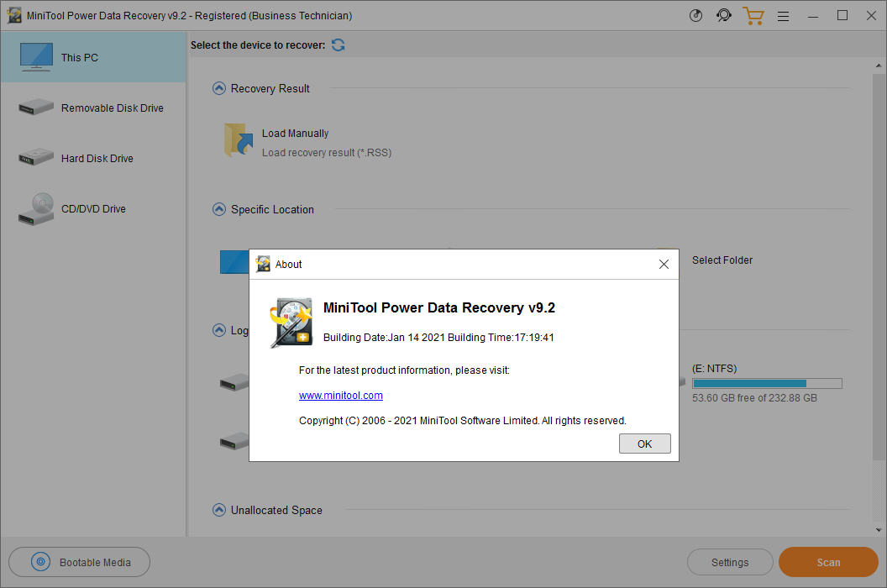Click the E: drive usage bar
Viewport: 887px width, 588px height.
pyautogui.click(x=767, y=383)
